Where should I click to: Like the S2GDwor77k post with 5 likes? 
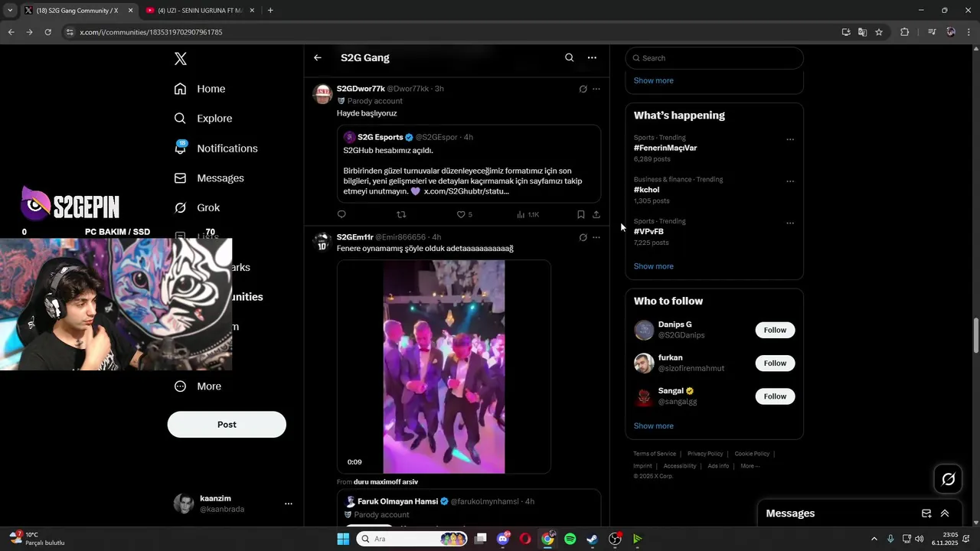coord(464,215)
